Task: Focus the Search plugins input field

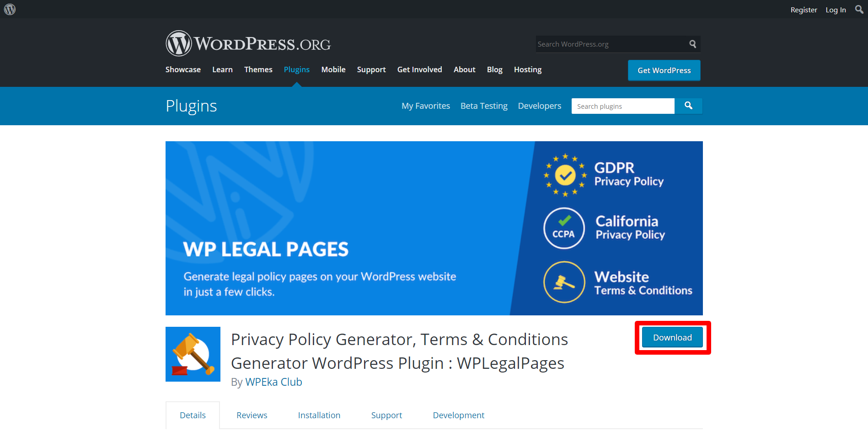Action: pyautogui.click(x=623, y=106)
